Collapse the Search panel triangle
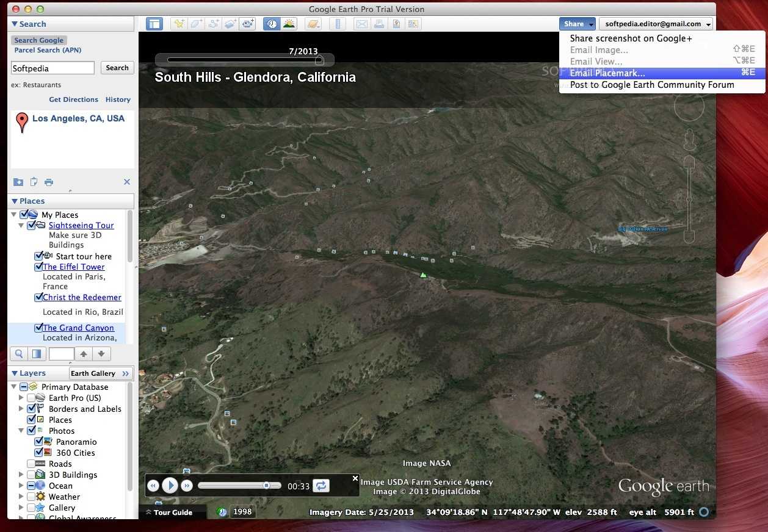This screenshot has height=532, width=768. [15, 24]
